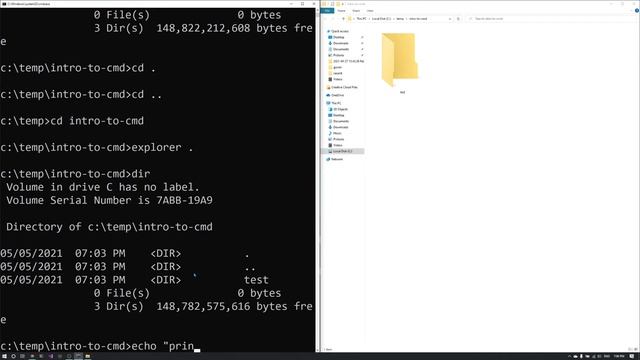Open File Explorer from the taskbar
The width and height of the screenshot is (640, 360).
click(87, 356)
